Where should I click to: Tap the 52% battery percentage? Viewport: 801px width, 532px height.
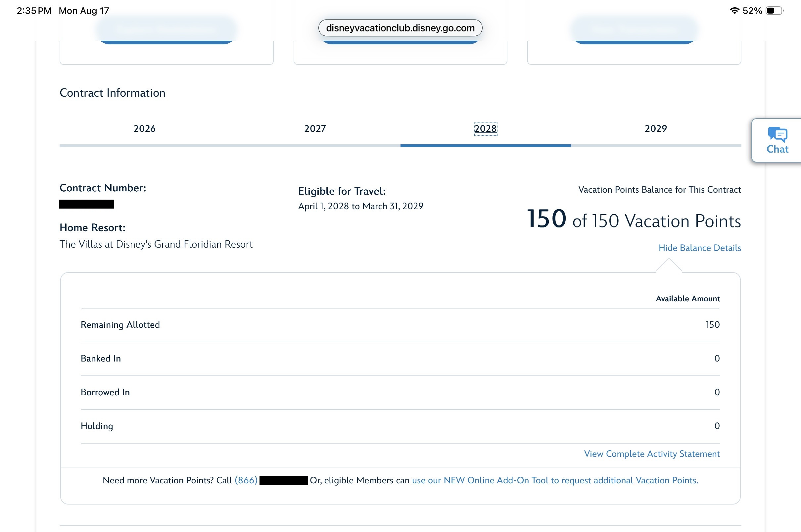point(752,11)
